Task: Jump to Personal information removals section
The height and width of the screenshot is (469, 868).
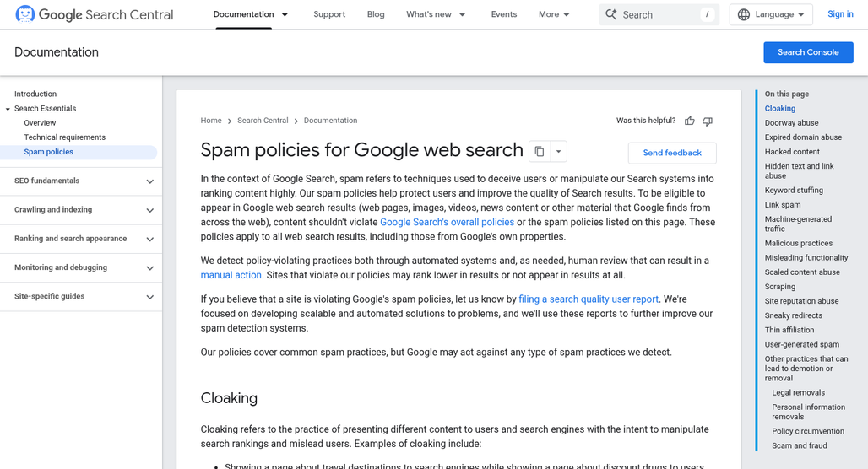Action: 809,412
